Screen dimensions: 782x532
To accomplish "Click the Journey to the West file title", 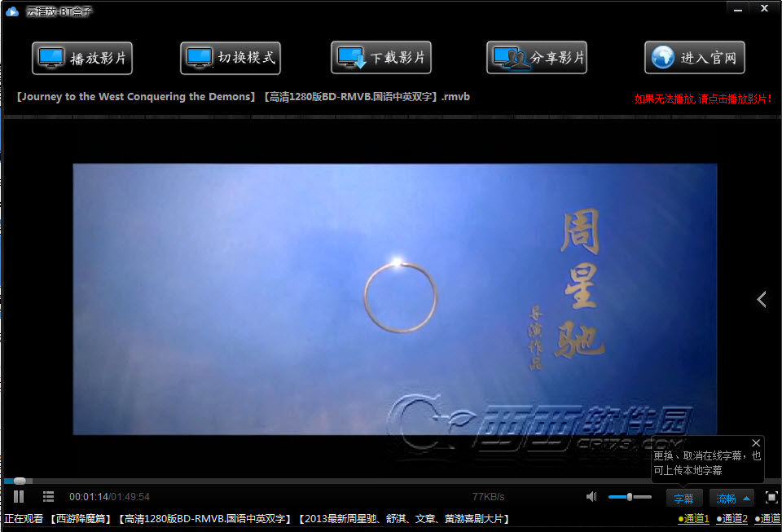I will click(243, 97).
